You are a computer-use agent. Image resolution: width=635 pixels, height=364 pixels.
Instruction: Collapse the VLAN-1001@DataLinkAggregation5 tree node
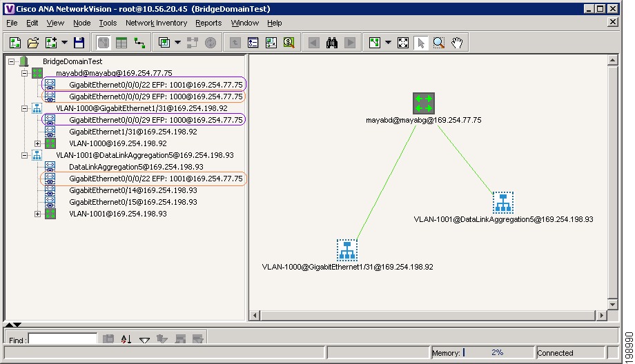24,155
